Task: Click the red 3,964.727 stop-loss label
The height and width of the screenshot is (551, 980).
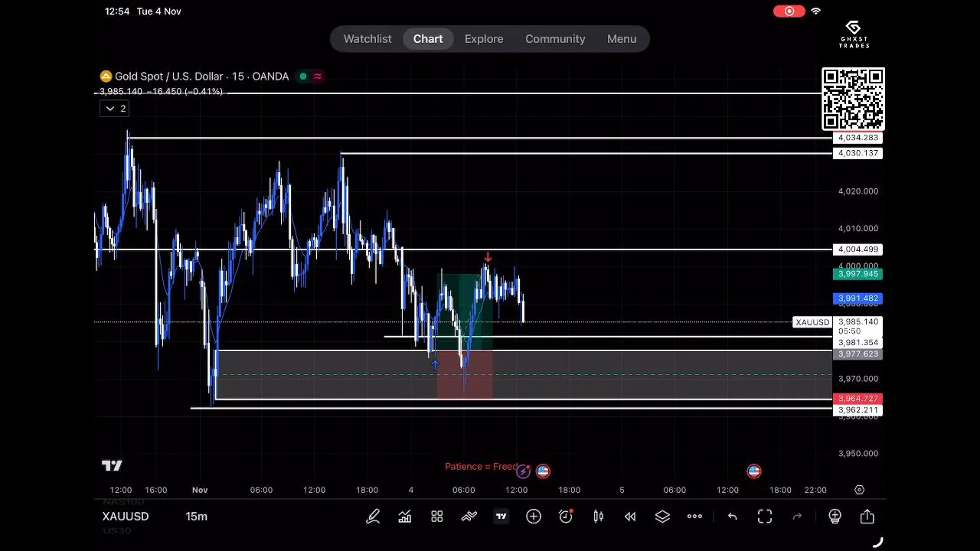Action: [x=857, y=399]
